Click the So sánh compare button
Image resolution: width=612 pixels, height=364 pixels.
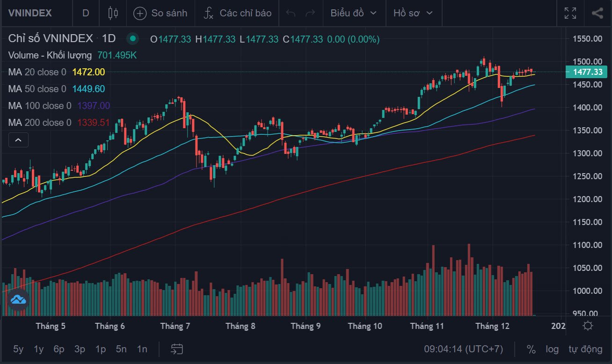coord(160,13)
